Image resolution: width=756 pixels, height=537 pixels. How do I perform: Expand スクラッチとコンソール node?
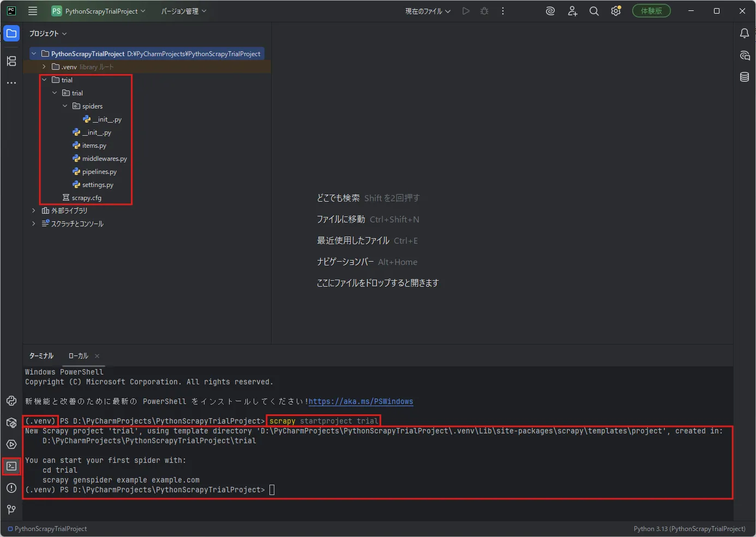(x=34, y=224)
